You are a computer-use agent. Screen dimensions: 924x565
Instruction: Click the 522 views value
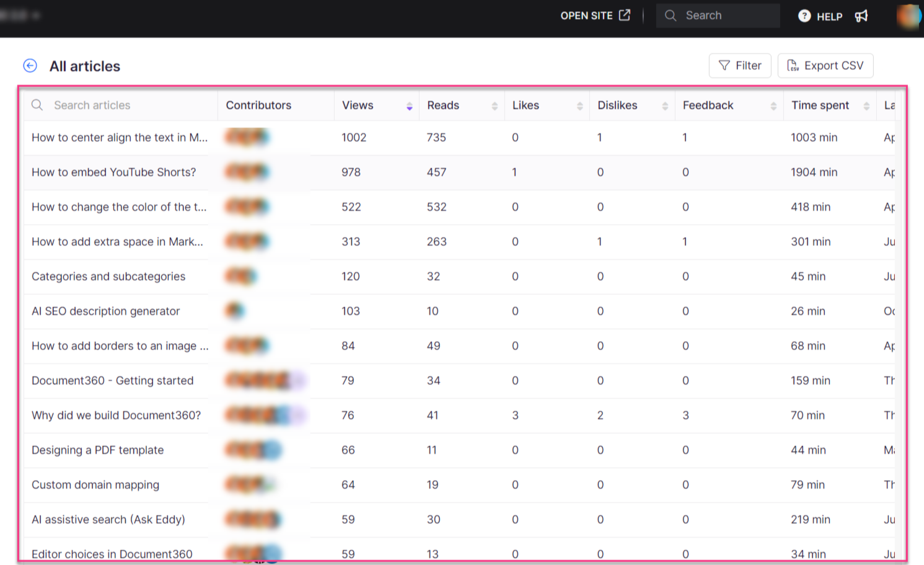pos(351,207)
